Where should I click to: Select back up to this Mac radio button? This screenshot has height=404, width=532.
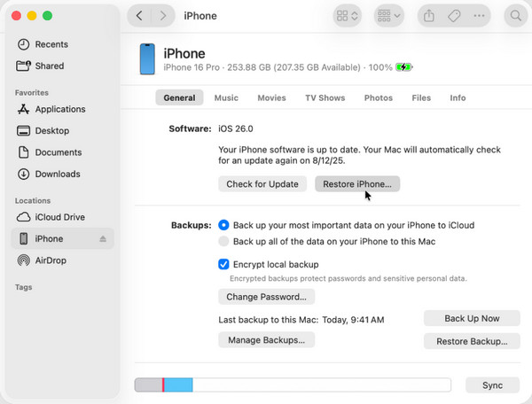[x=223, y=241]
